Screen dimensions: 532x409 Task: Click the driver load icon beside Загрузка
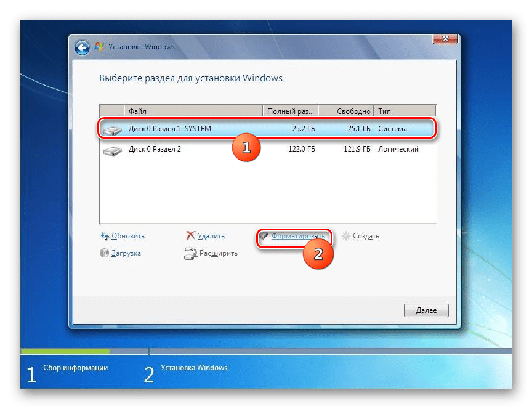pyautogui.click(x=105, y=253)
